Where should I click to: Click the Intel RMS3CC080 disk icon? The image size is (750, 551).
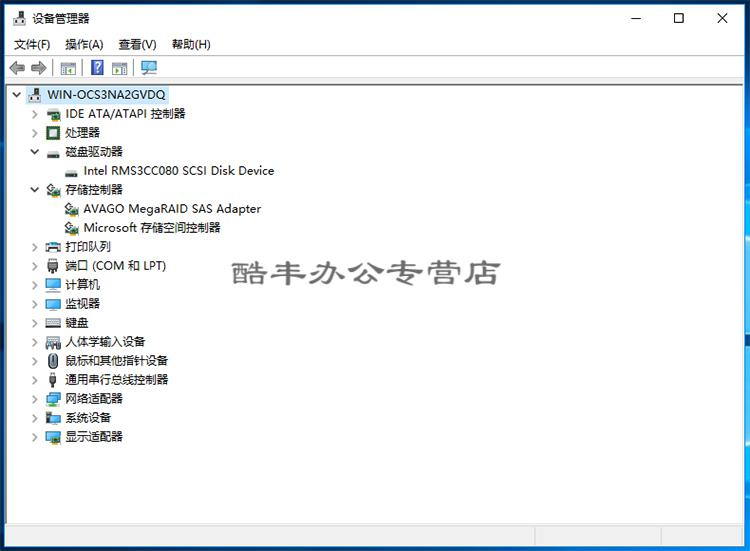[x=71, y=172]
